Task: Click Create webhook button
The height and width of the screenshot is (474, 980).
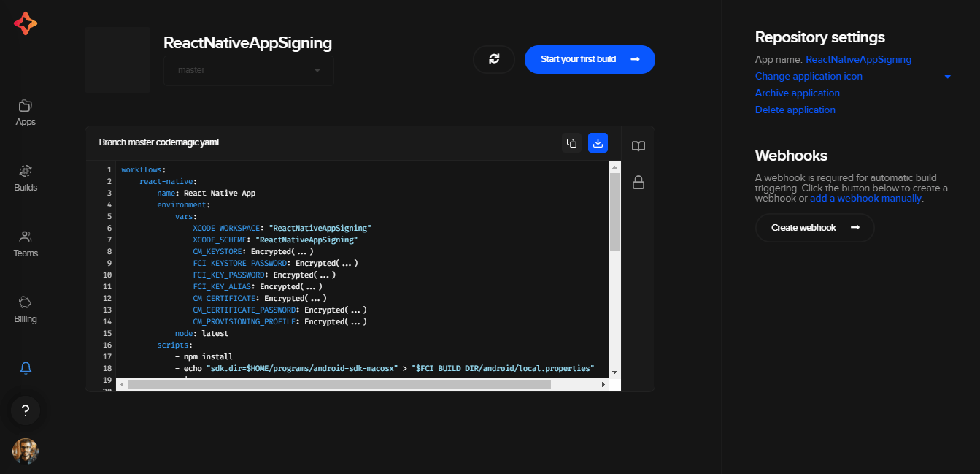Action: pyautogui.click(x=814, y=228)
